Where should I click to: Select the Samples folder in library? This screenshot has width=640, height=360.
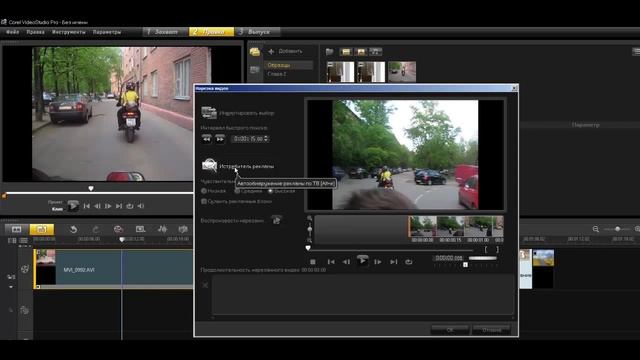click(x=289, y=65)
